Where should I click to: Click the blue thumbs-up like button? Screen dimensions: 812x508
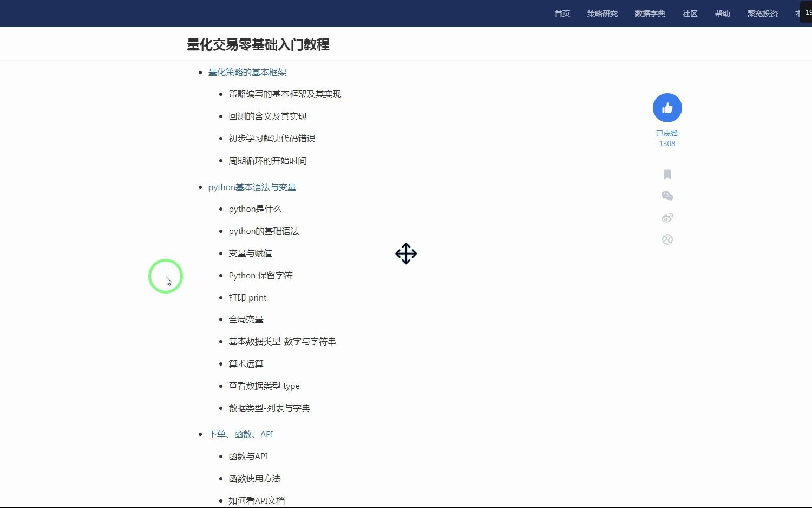pyautogui.click(x=667, y=108)
